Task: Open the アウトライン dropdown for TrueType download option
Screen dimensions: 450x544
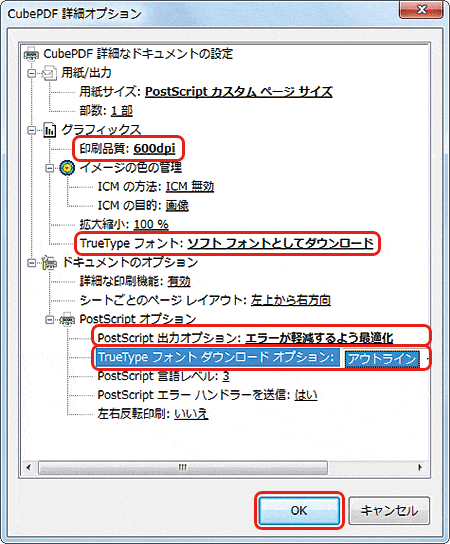Action: [x=382, y=358]
